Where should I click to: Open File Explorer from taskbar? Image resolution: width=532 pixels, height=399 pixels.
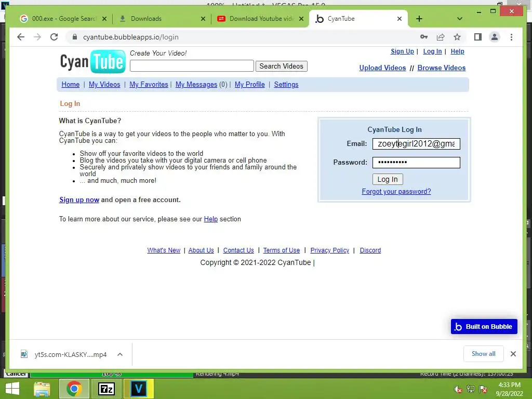tap(42, 389)
